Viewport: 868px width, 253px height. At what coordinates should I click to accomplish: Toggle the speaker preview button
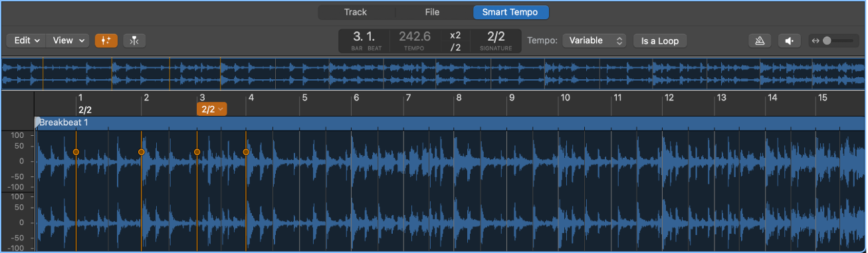pyautogui.click(x=789, y=41)
